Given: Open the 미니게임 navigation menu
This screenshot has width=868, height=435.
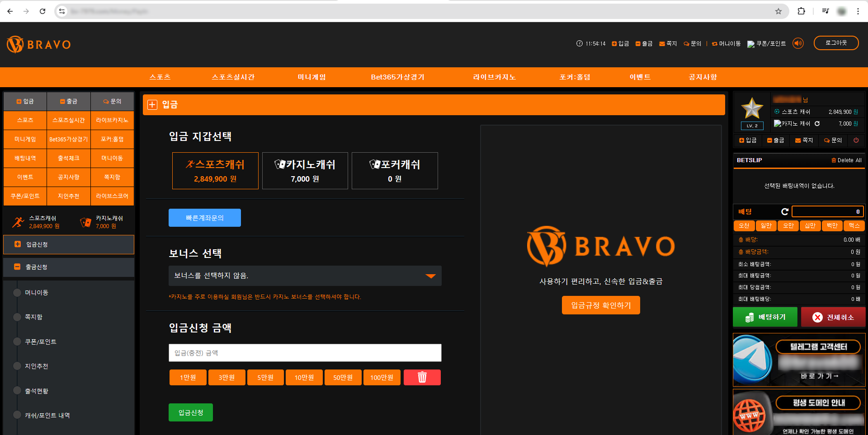Looking at the screenshot, I should pyautogui.click(x=312, y=77).
